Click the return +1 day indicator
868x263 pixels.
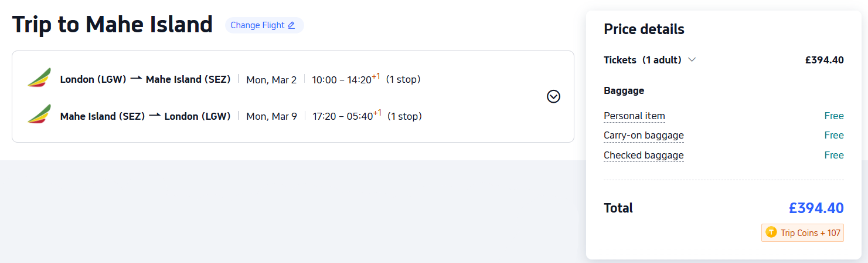(x=377, y=113)
